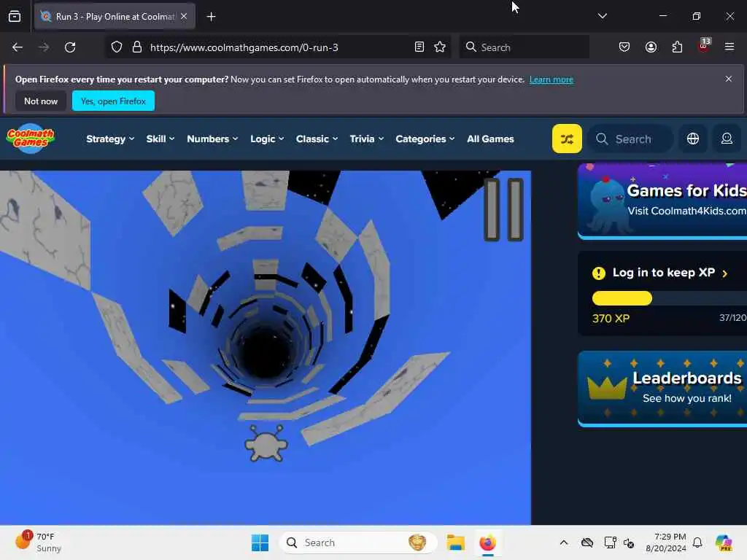The image size is (747, 560).
Task: Open the Leaderboards banner
Action: point(662,389)
